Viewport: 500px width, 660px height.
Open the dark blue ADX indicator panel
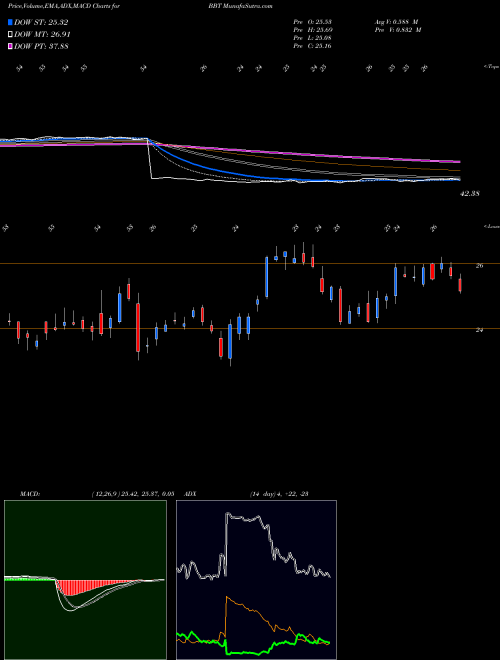(x=256, y=580)
